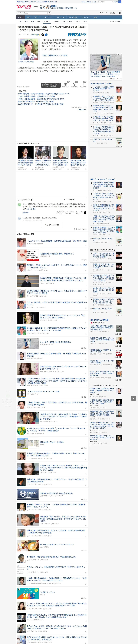Share article on X icon
Viewport: 138px width, 644px height.
coord(43,35)
